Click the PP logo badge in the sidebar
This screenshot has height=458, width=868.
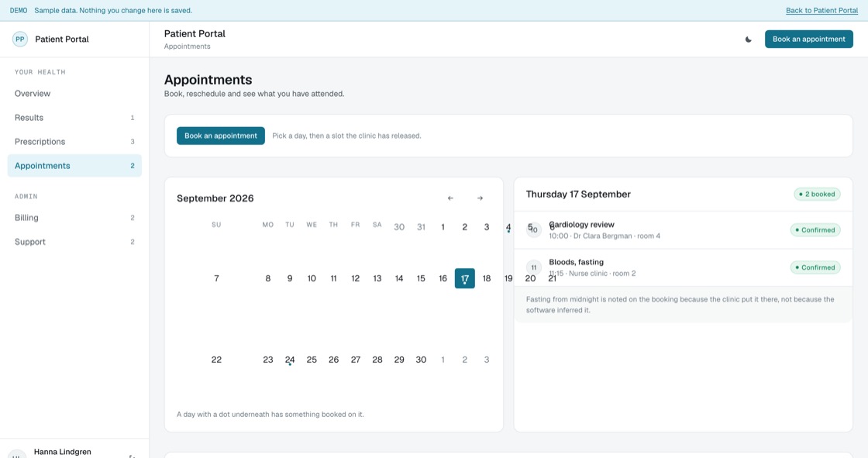[20, 40]
